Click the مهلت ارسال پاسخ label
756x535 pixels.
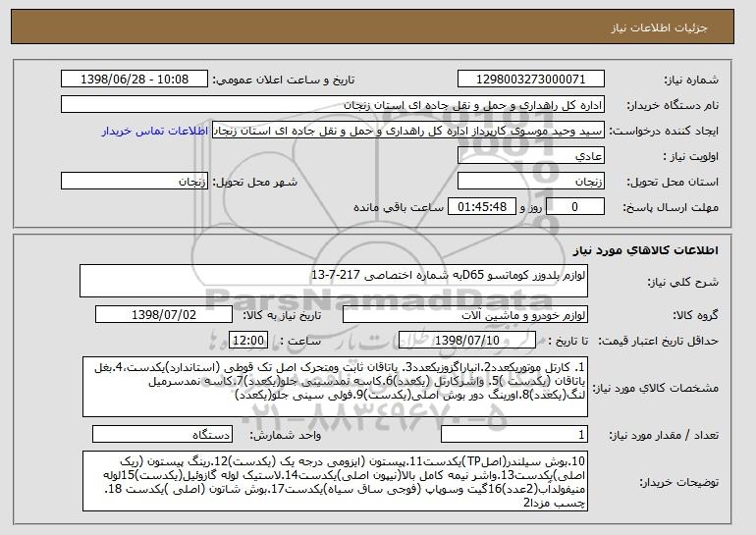(671, 208)
